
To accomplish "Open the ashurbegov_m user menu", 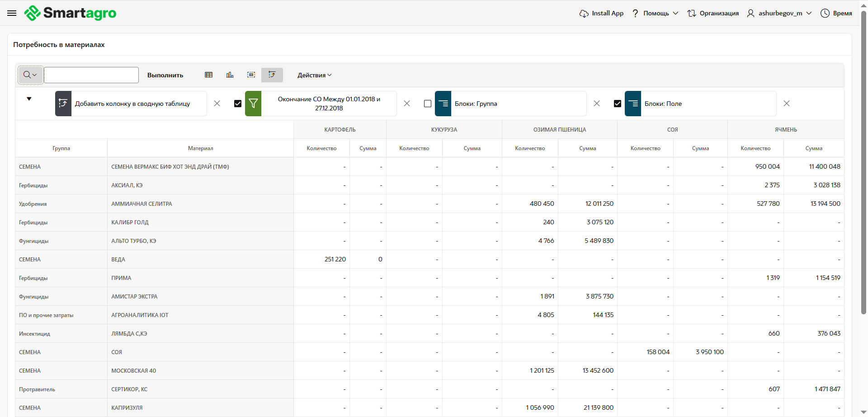I will click(780, 13).
